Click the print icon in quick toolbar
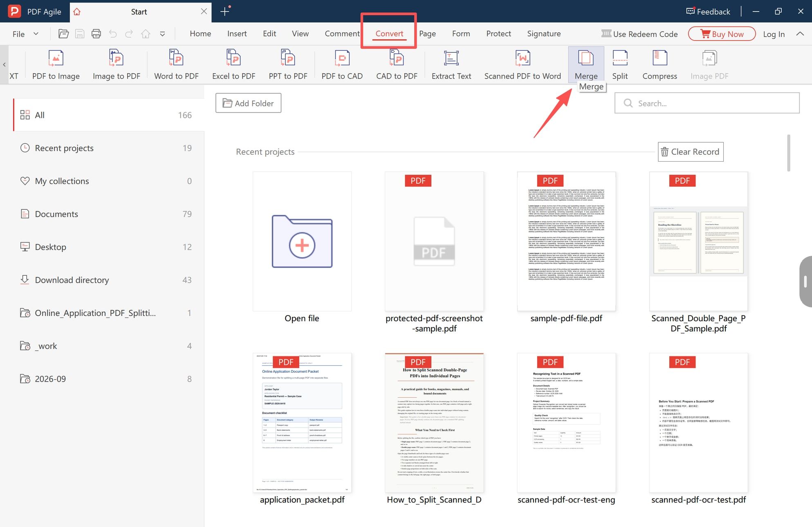This screenshot has width=812, height=527. click(96, 34)
